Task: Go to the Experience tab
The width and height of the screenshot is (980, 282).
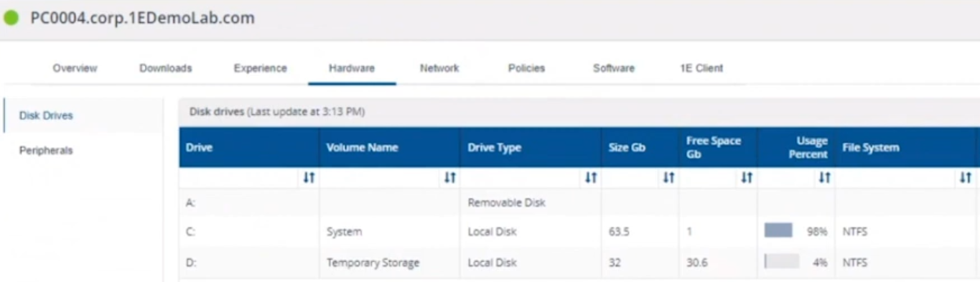Action: pyautogui.click(x=260, y=69)
